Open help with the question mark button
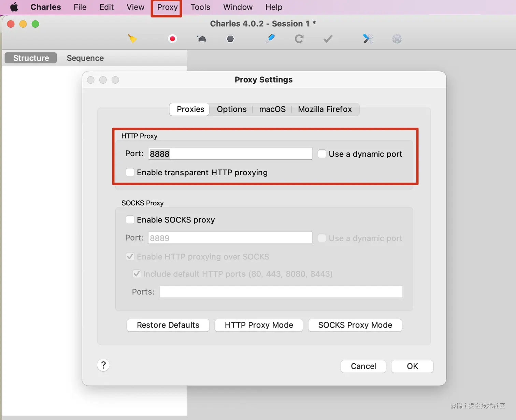The width and height of the screenshot is (516, 420). click(103, 365)
